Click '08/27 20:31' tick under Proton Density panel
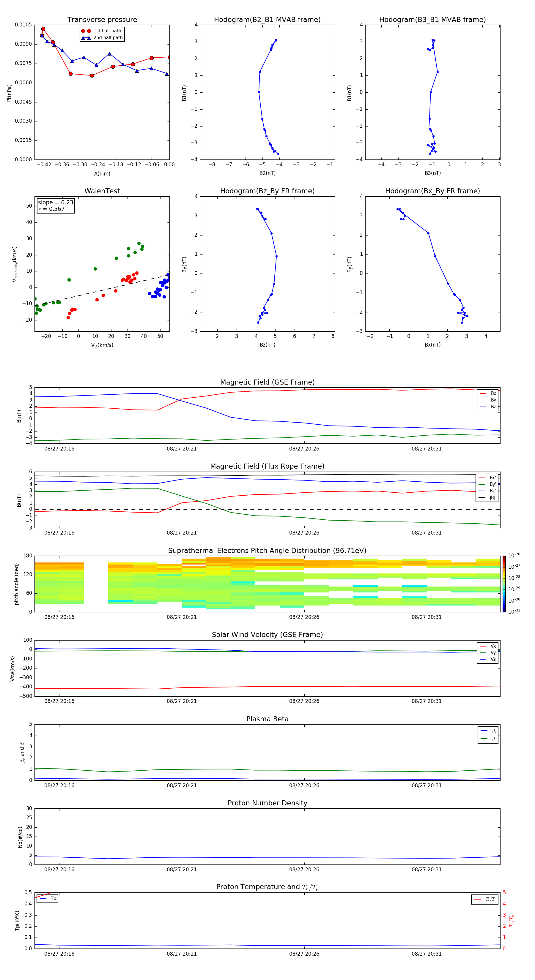Image resolution: width=535 pixels, height=980 pixels. (427, 870)
